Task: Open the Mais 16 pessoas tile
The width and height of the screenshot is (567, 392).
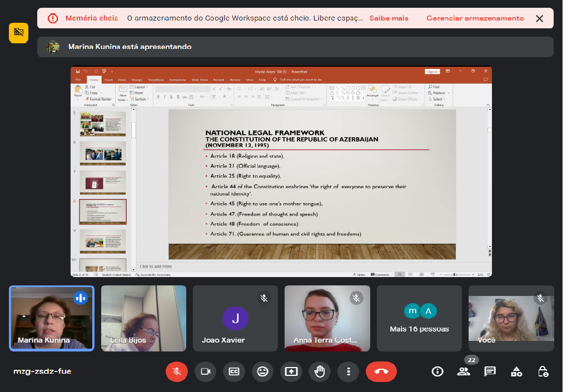Action: click(419, 318)
